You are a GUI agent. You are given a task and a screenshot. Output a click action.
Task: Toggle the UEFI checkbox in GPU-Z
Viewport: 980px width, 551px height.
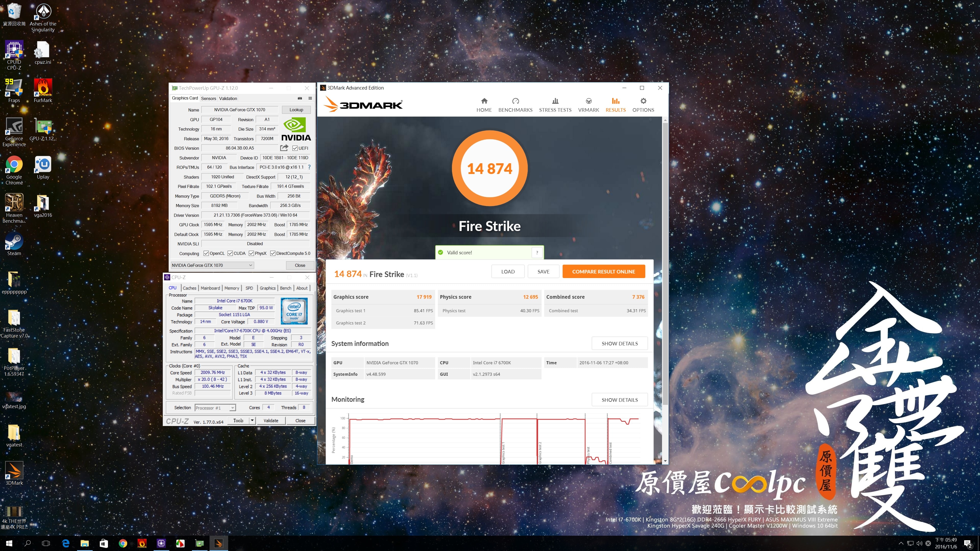[x=295, y=148]
